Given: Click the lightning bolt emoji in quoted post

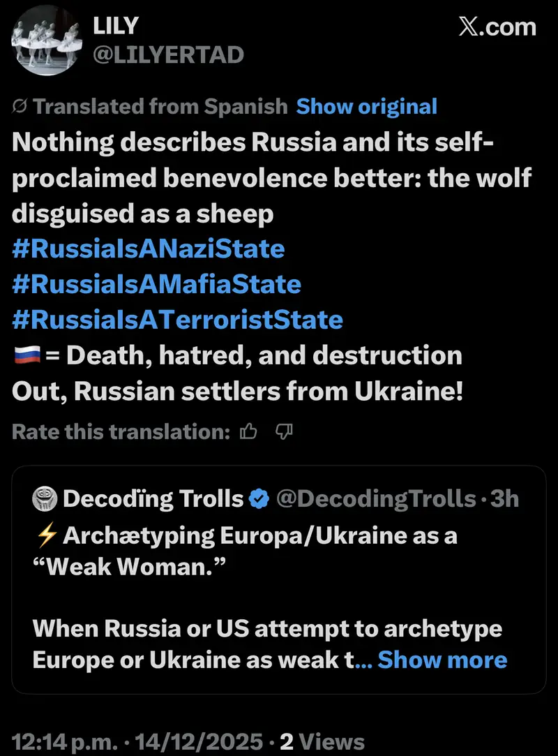Looking at the screenshot, I should coord(43,536).
